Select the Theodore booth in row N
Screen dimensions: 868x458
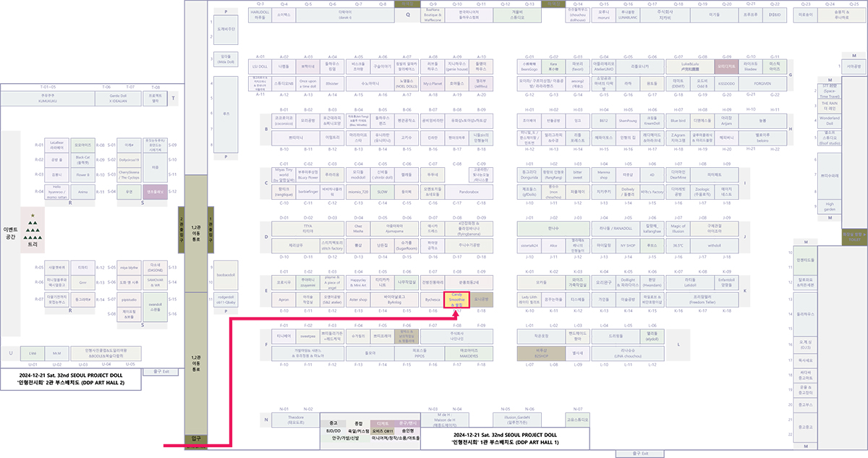pyautogui.click(x=296, y=419)
